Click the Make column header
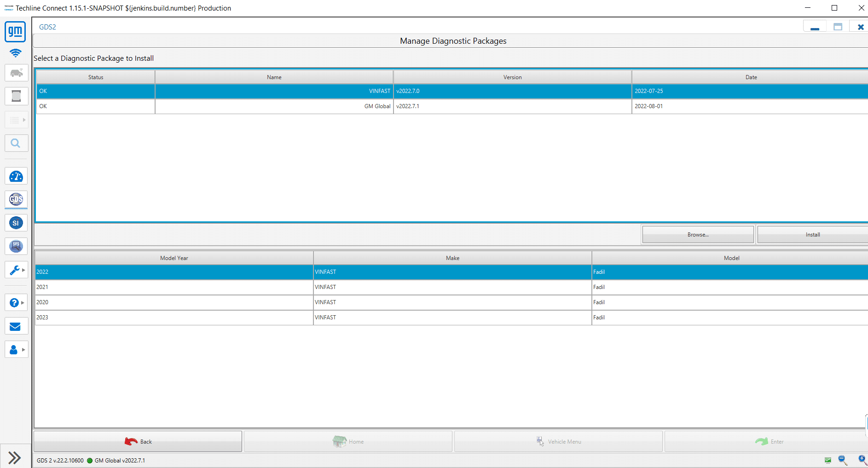Viewport: 868px width, 468px height. tap(452, 258)
